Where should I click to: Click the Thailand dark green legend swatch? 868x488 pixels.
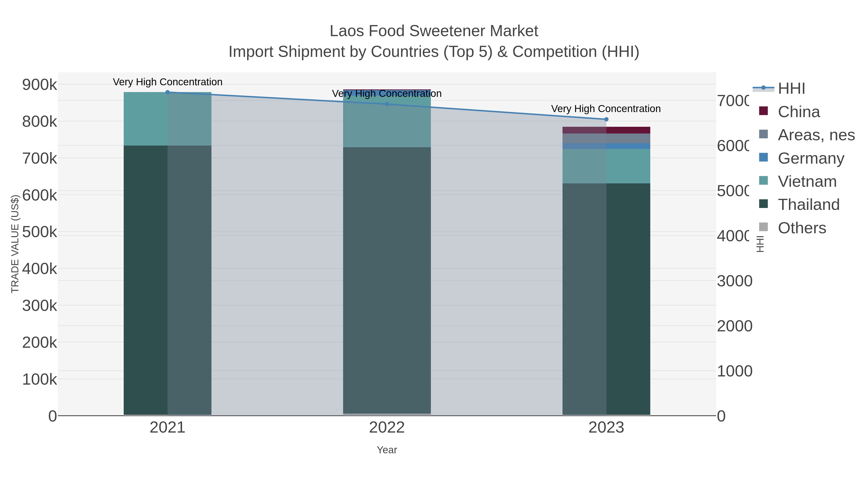click(x=764, y=204)
